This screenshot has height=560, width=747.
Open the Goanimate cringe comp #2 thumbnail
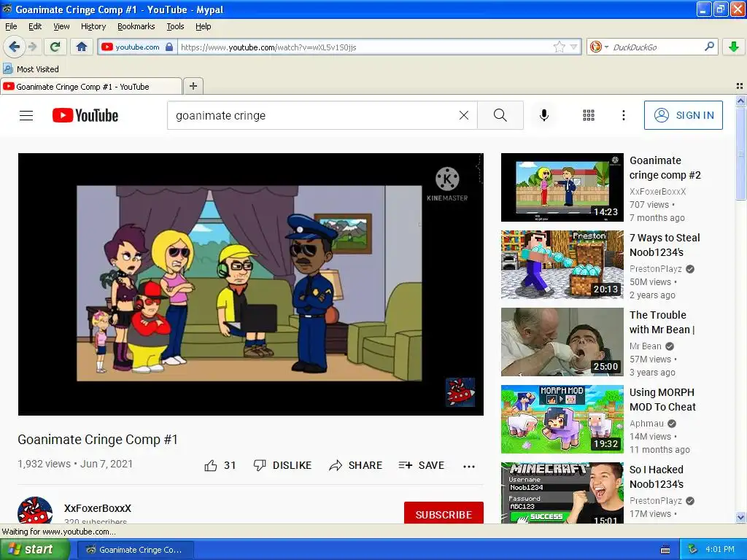click(562, 187)
